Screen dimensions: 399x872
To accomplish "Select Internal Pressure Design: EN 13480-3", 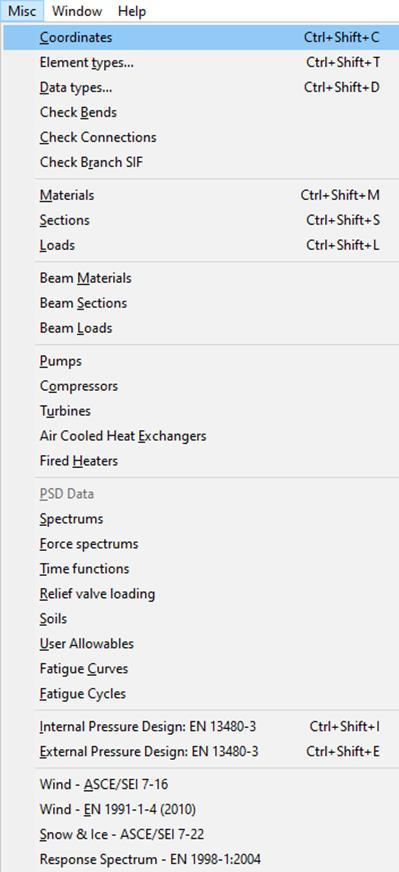I will point(201,727).
